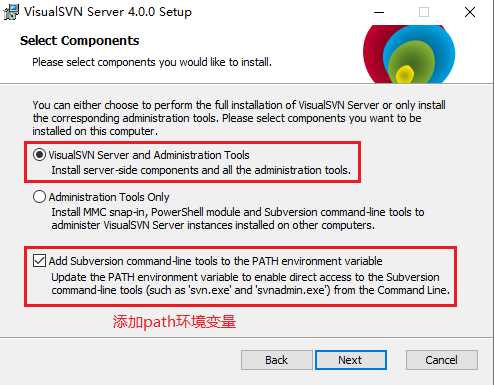Viewport: 494px width, 385px height.
Task: Toggle Add Subversion command-line tools to PATH checkbox
Action: (x=39, y=261)
